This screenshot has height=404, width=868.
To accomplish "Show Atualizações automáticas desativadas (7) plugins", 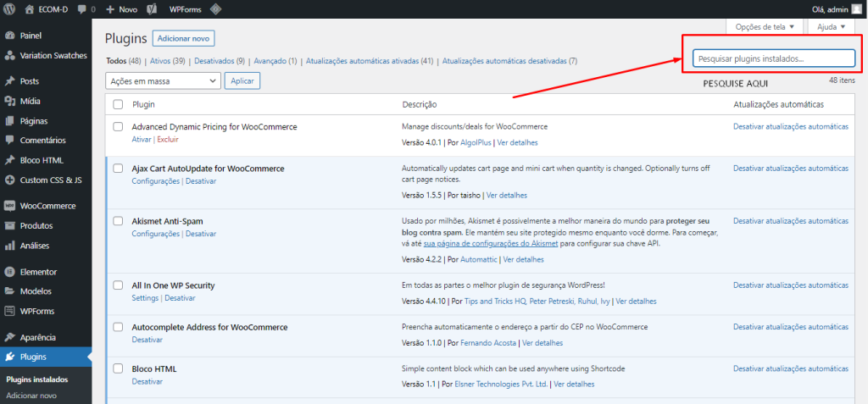I will click(x=509, y=61).
